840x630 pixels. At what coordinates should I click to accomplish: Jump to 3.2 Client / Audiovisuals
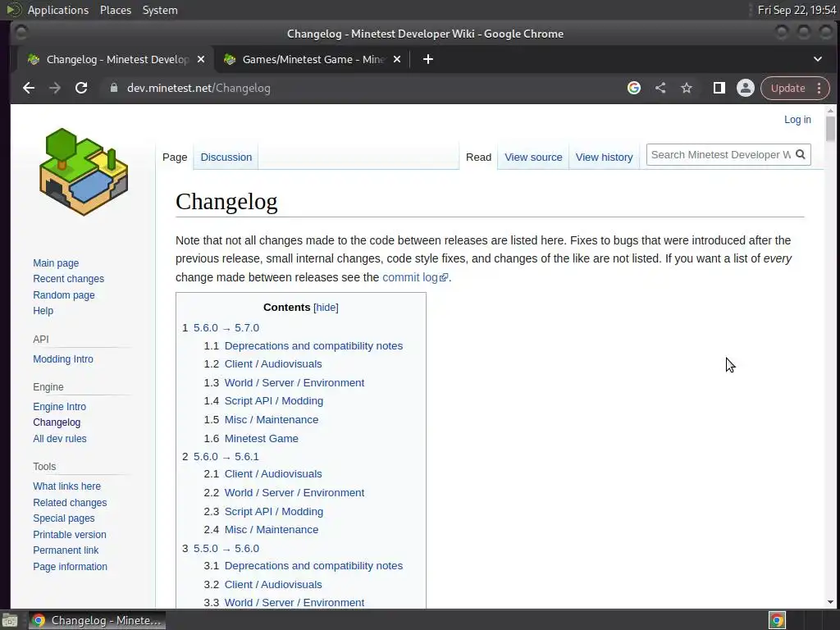point(273,584)
